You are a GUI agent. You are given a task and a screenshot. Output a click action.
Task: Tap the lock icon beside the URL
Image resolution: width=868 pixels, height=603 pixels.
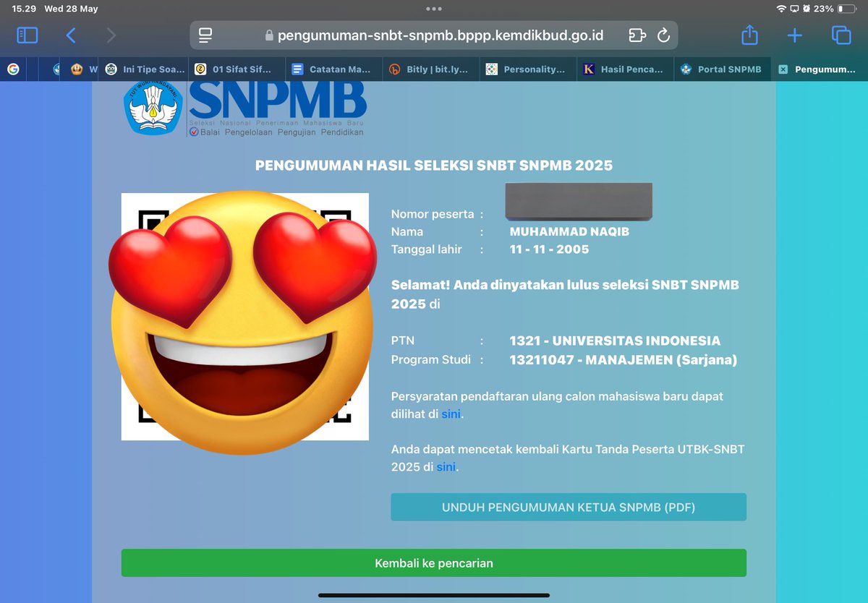270,35
